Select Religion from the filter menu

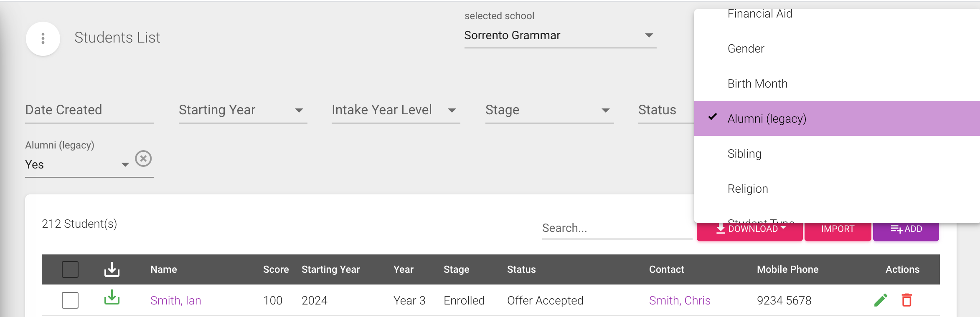tap(748, 189)
